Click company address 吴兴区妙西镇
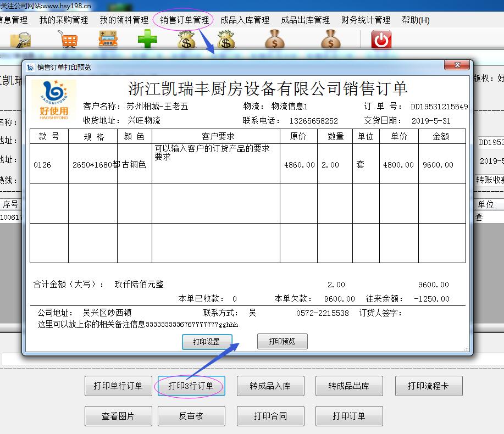Viewport: 504px width, 434px height. pos(107,313)
